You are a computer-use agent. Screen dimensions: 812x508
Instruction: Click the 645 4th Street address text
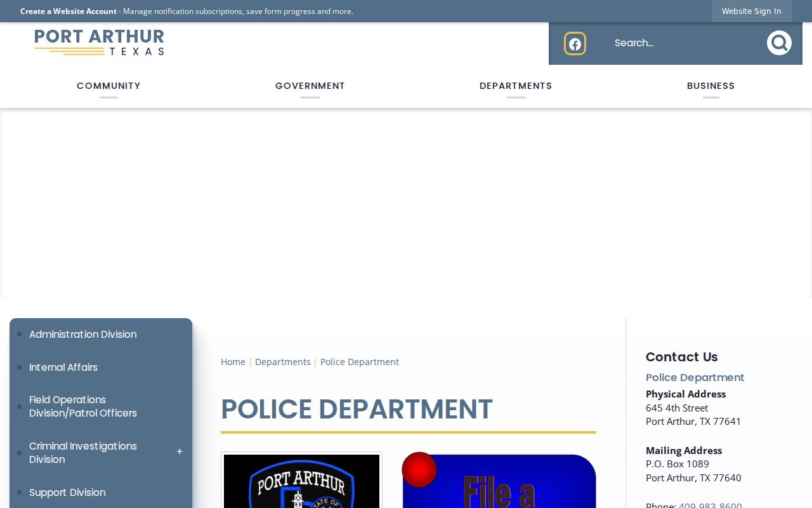click(677, 408)
